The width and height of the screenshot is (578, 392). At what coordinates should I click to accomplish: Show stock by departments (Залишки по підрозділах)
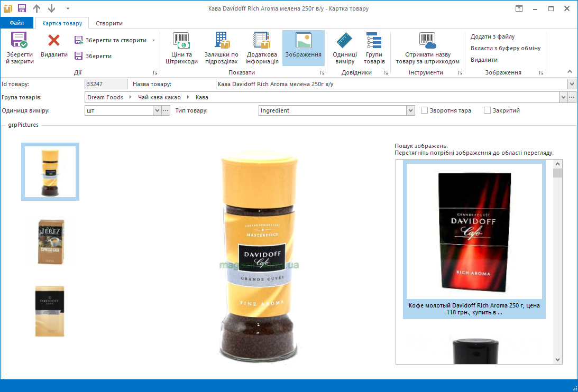222,48
